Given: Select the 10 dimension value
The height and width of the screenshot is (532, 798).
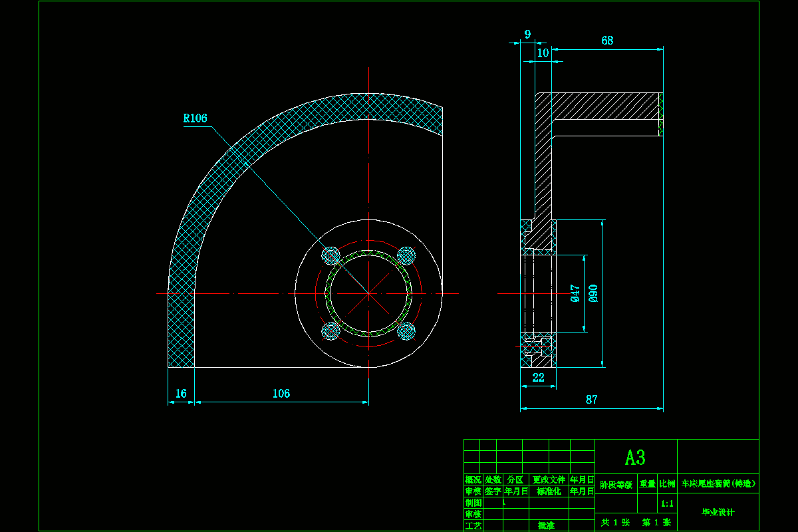Looking at the screenshot, I should 543,53.
